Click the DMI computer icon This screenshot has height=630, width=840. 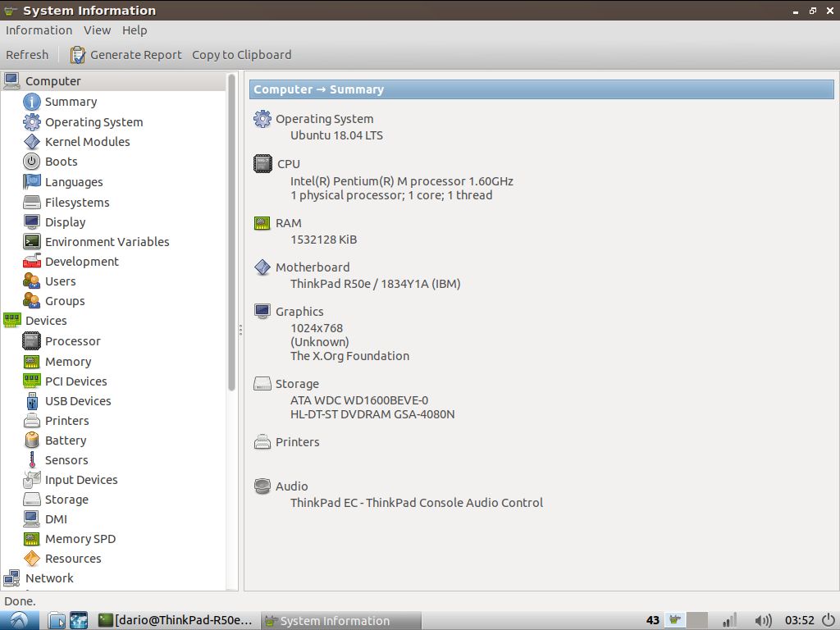pos(32,519)
